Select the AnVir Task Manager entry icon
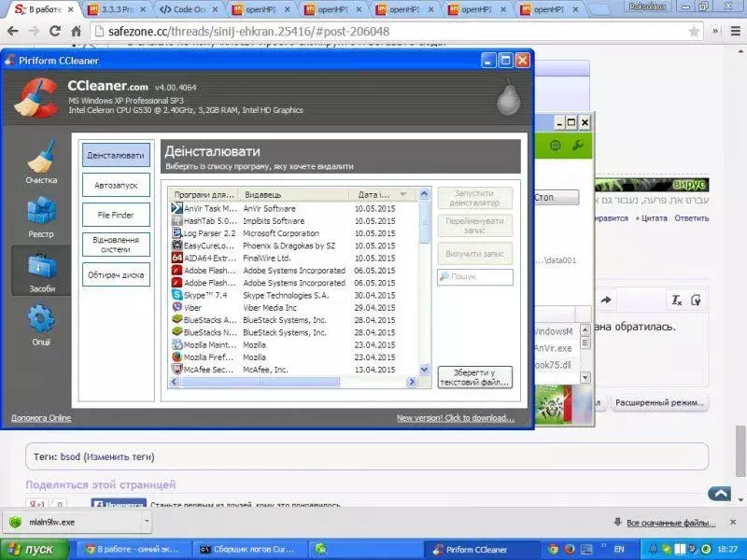 (x=176, y=208)
